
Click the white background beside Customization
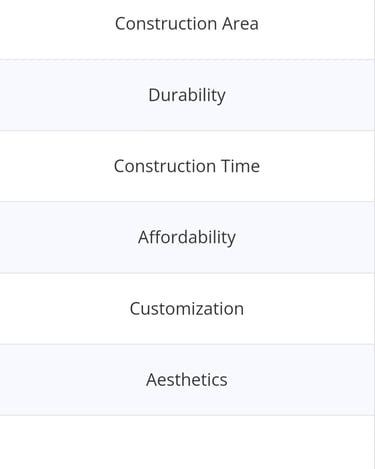[67, 309]
